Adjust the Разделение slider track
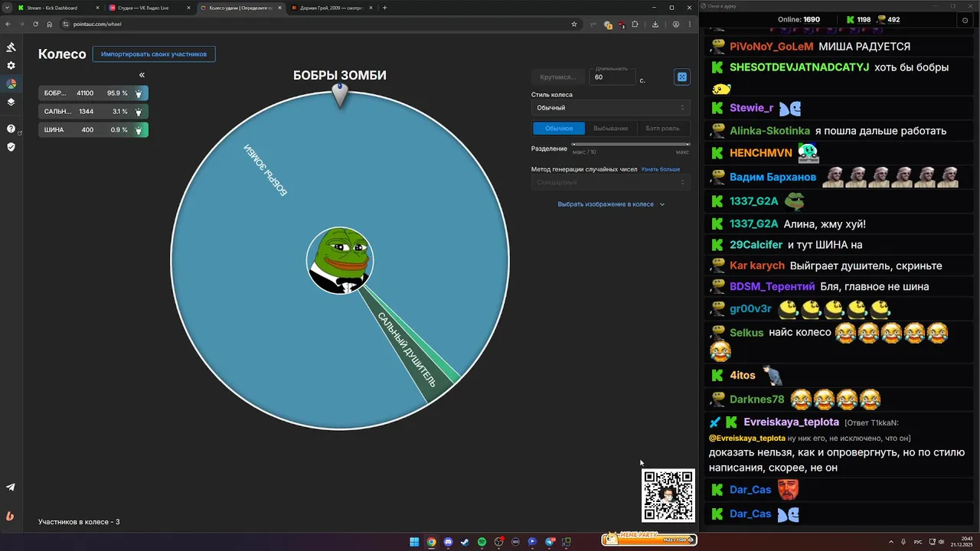The height and width of the screenshot is (551, 980). [x=631, y=144]
